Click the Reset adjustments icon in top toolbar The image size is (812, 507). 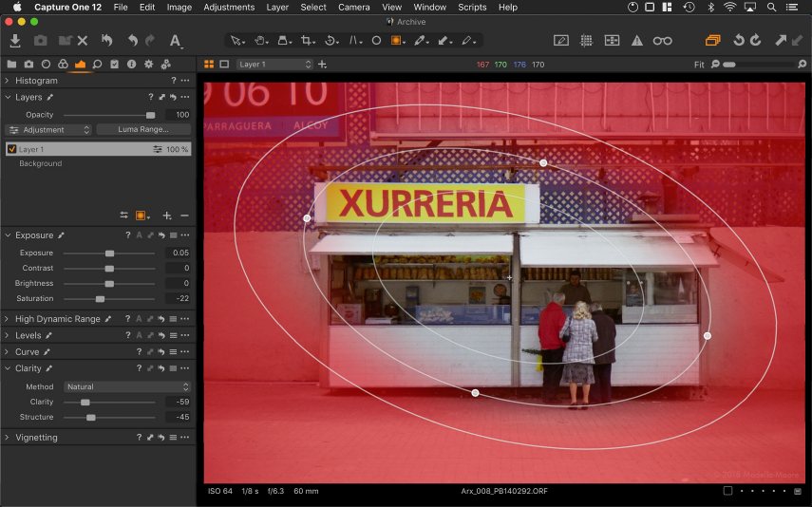107,41
